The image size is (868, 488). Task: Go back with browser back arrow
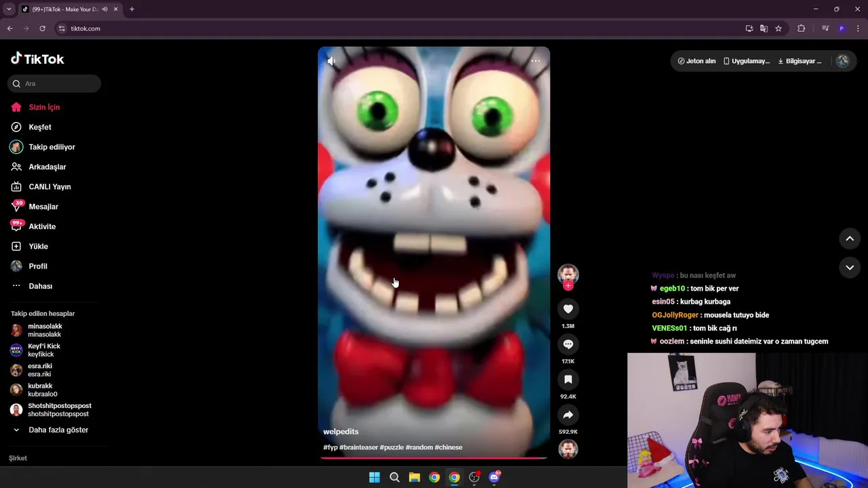tap(9, 28)
